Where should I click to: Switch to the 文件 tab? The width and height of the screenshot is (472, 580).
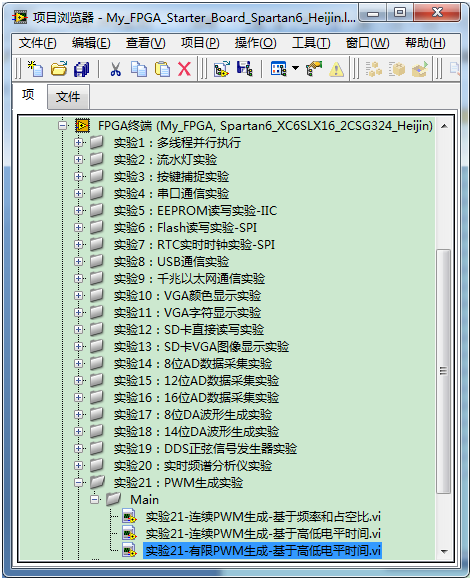click(68, 97)
